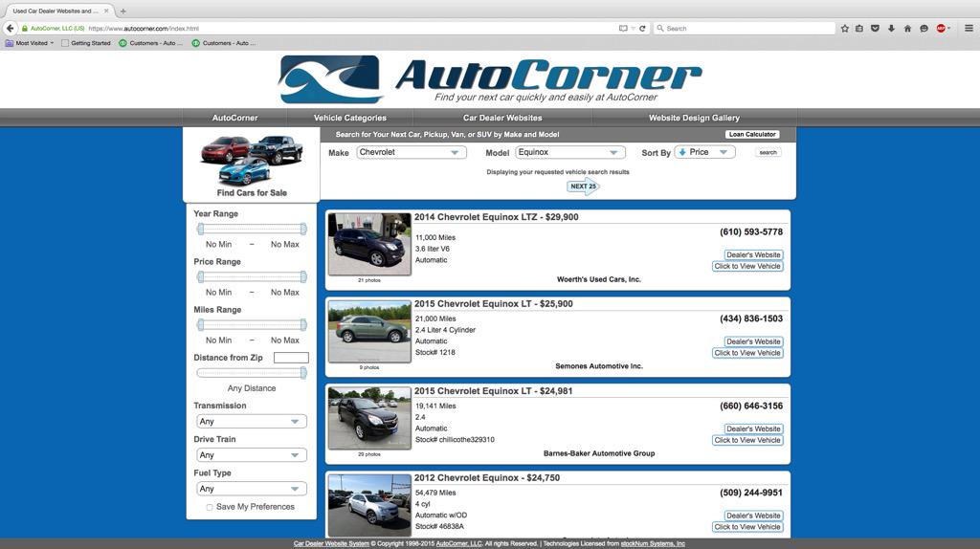This screenshot has height=549, width=980.
Task: Open Dealer's Website for Woerth's Used Cars
Action: (753, 254)
